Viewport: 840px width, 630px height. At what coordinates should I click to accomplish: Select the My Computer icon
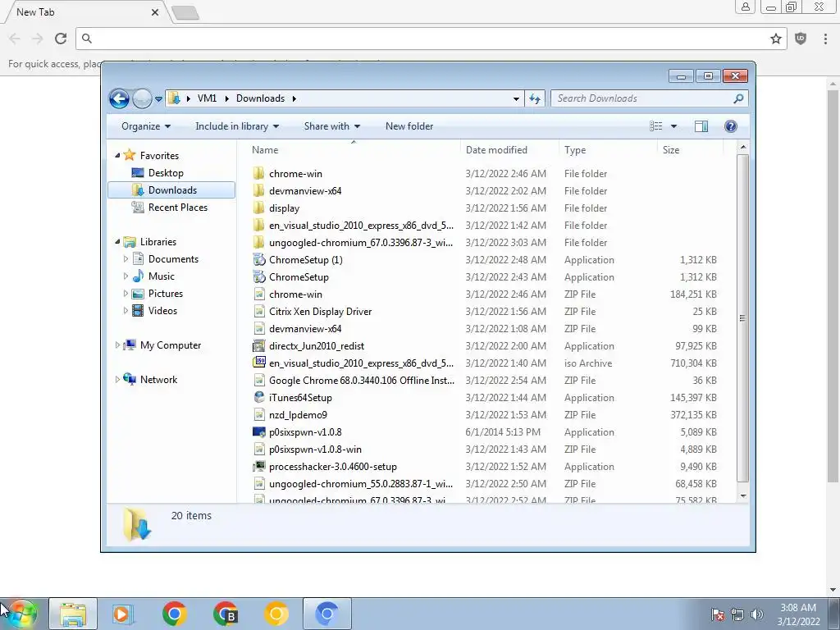pyautogui.click(x=129, y=345)
